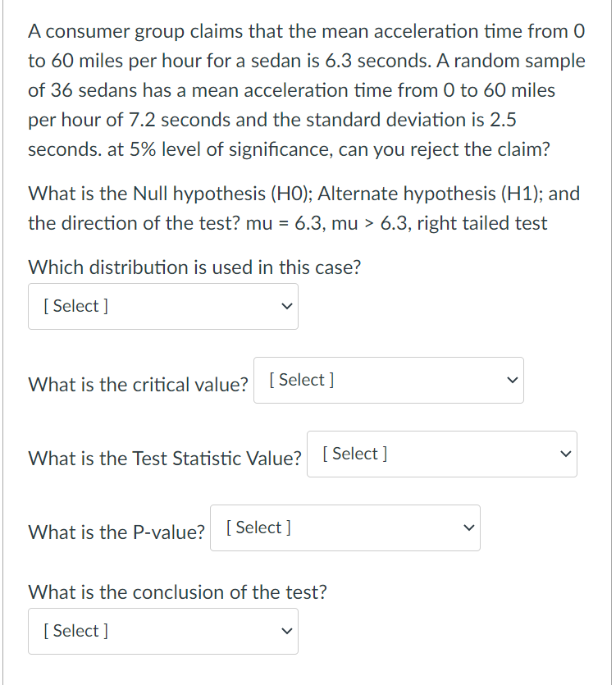Click the "What is the Test Statistic Value?" label
The width and height of the screenshot is (616, 685).
click(x=165, y=459)
